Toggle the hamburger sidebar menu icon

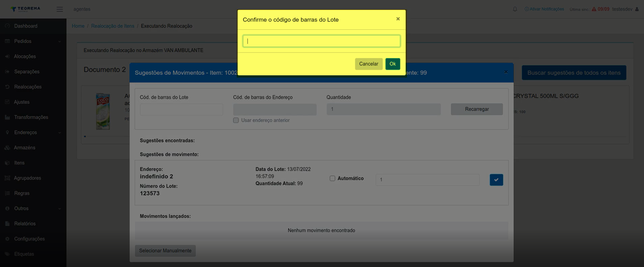pyautogui.click(x=60, y=9)
